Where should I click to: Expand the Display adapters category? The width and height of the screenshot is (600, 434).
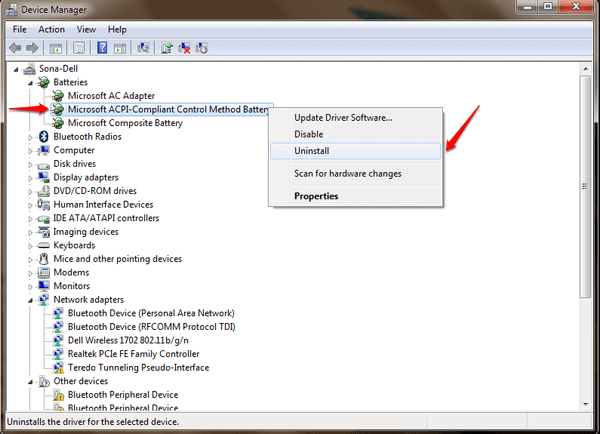click(31, 178)
